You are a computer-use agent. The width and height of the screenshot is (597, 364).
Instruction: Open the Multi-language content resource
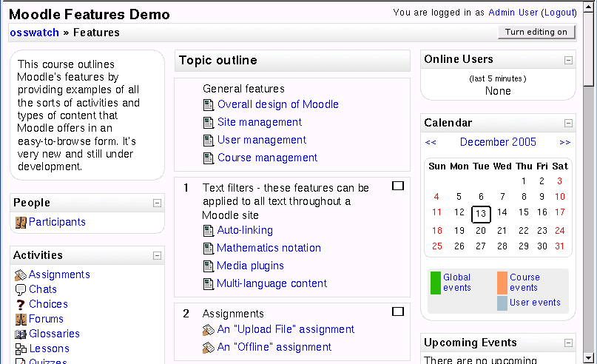point(271,283)
